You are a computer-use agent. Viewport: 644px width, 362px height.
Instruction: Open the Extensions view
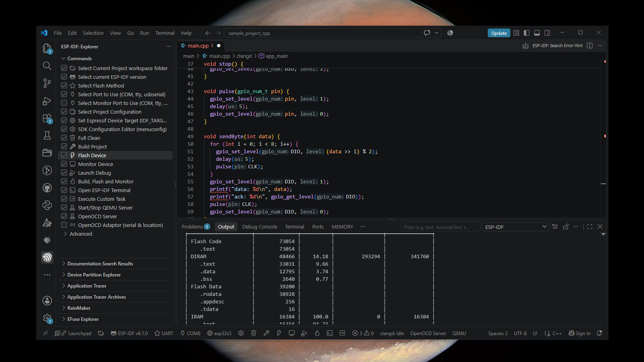[x=47, y=118]
